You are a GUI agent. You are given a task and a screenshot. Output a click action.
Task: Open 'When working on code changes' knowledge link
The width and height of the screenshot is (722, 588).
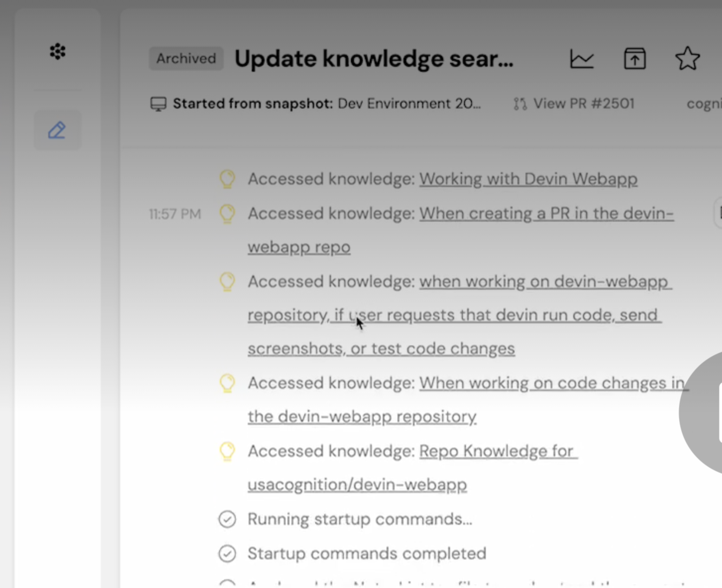(468, 400)
